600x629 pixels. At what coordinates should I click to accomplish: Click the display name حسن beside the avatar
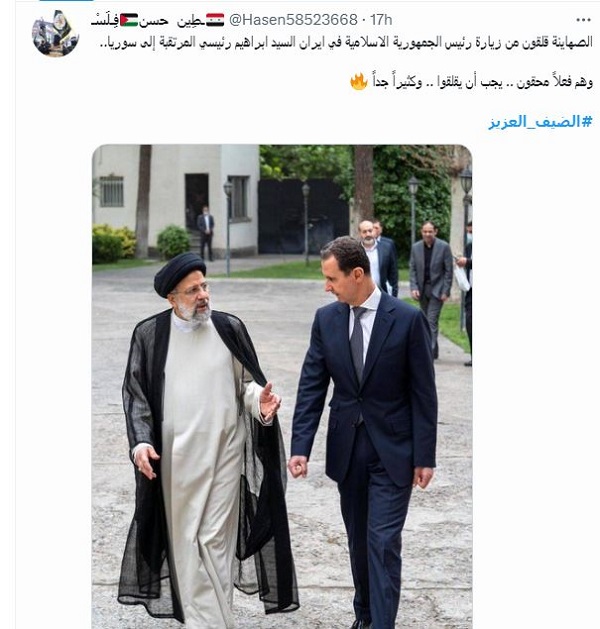154,20
